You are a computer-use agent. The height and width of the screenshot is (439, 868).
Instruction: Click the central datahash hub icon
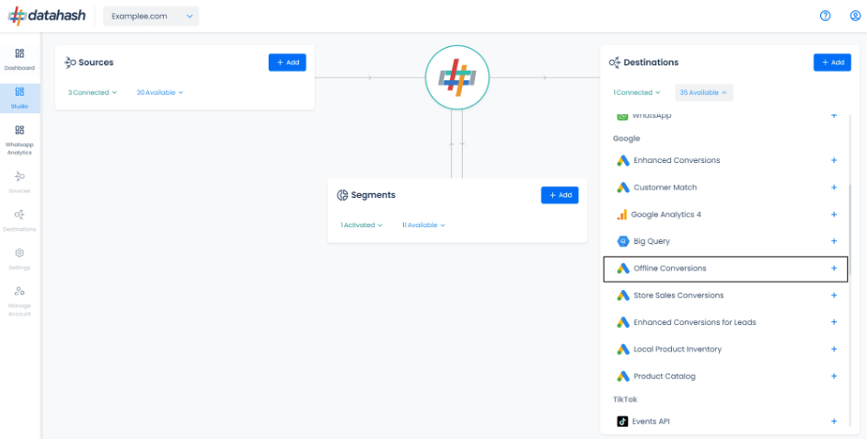click(457, 77)
